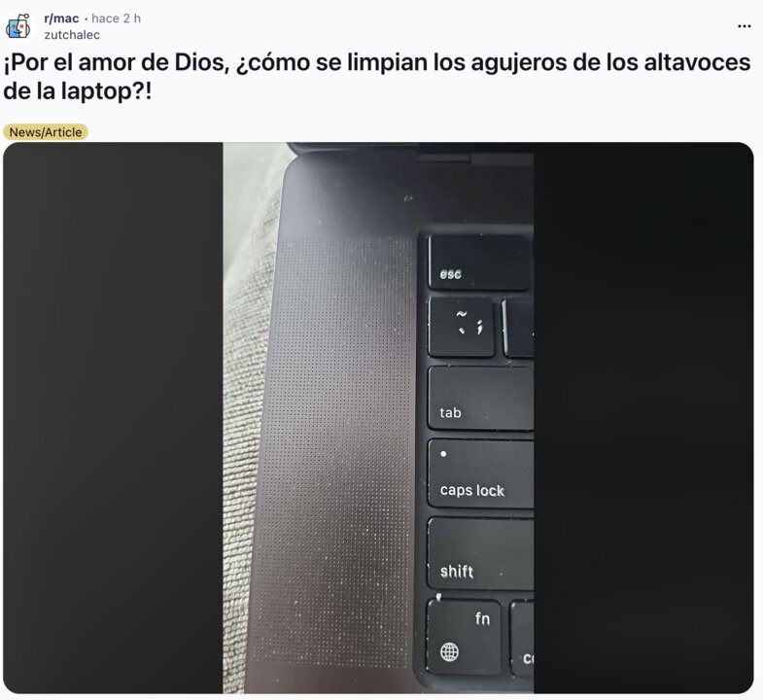Click the caps lock key label
Image resolution: width=763 pixels, height=700 pixels.
pos(472,490)
